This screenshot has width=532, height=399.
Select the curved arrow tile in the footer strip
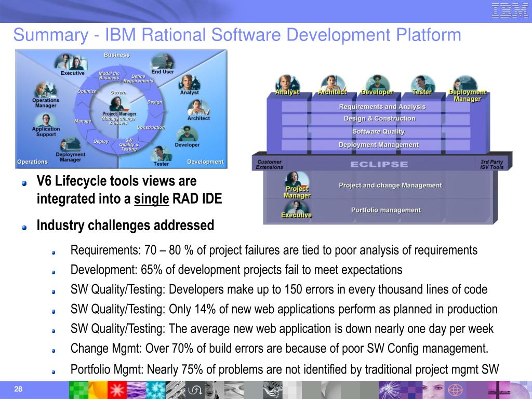pos(195,390)
